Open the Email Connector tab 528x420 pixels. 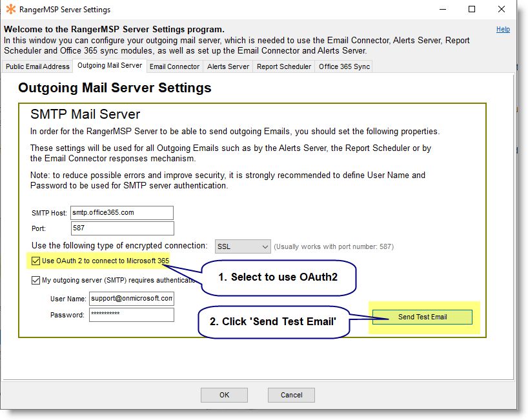(174, 66)
